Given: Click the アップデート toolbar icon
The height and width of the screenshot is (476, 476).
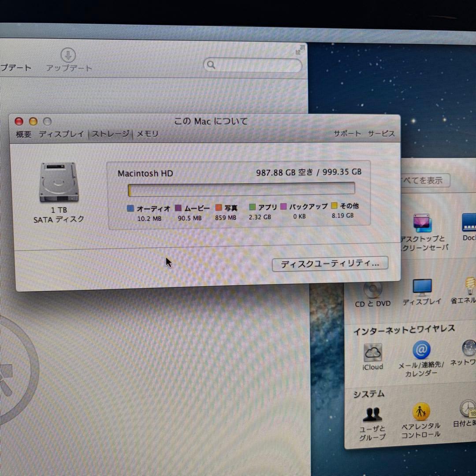Looking at the screenshot, I should point(67,55).
